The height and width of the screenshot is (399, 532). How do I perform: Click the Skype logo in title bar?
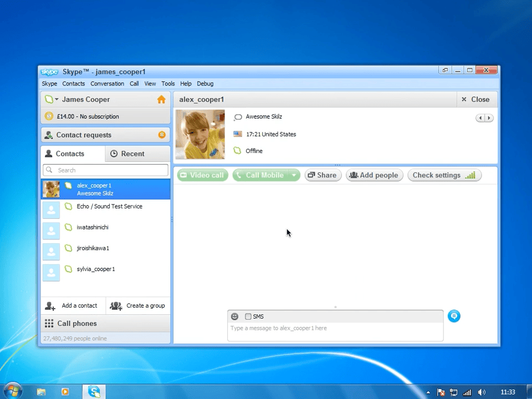[49, 72]
